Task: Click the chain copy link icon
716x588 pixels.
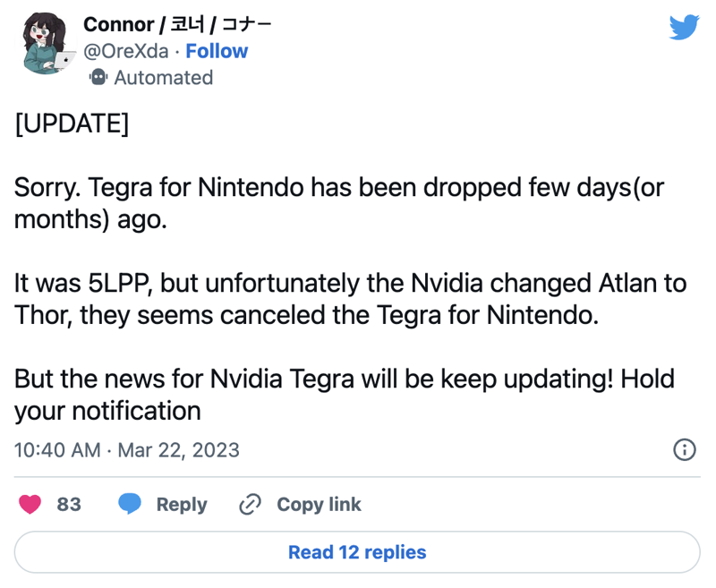Action: click(251, 505)
